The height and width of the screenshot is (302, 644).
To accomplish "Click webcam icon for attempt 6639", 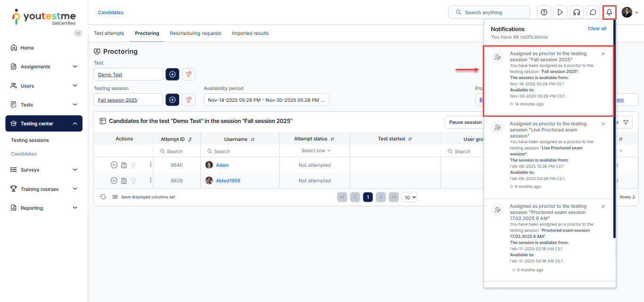I will [x=133, y=180].
